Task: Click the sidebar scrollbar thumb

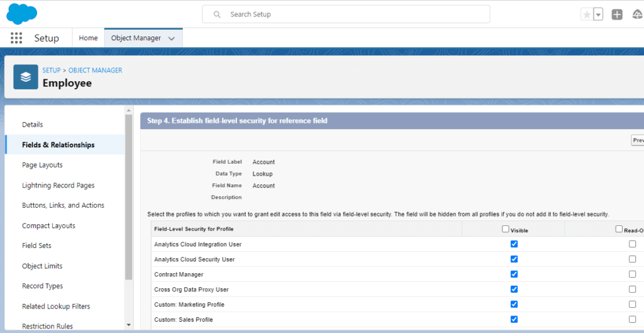Action: click(128, 197)
